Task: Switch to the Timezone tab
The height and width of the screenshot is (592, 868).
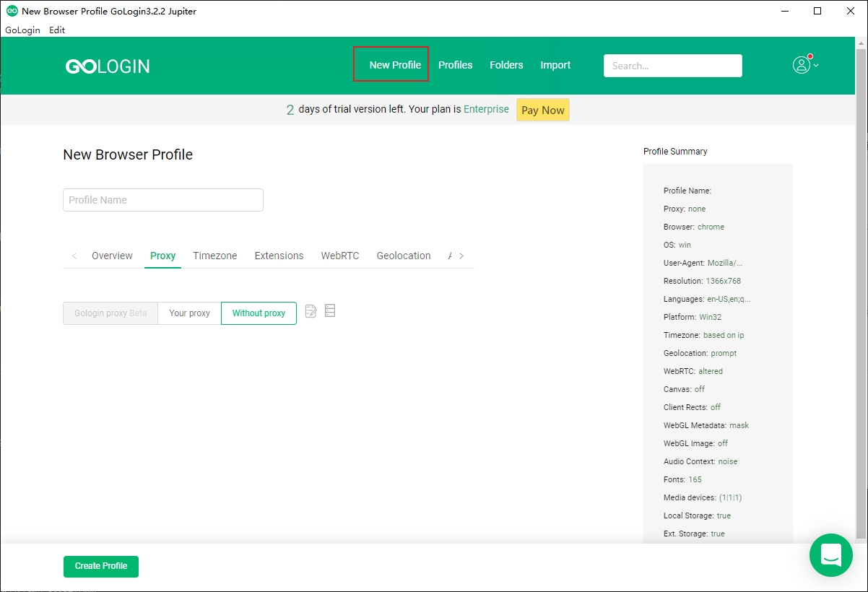Action: tap(215, 256)
